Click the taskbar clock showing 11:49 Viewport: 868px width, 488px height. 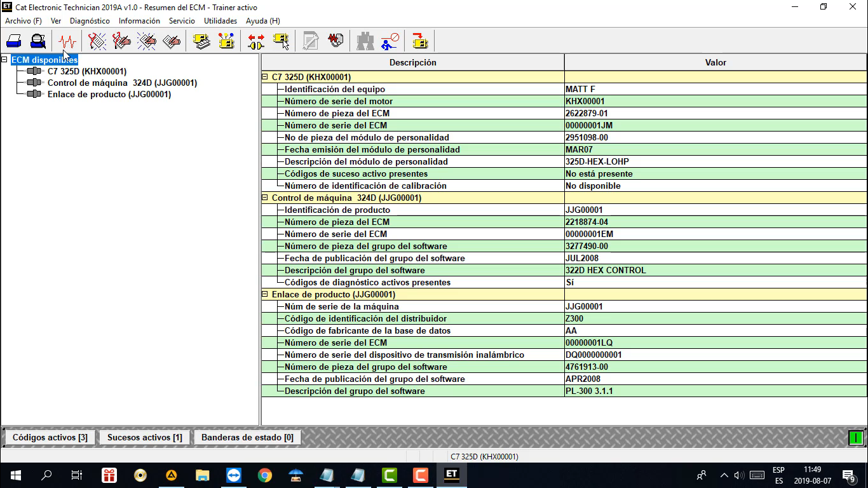tap(812, 470)
